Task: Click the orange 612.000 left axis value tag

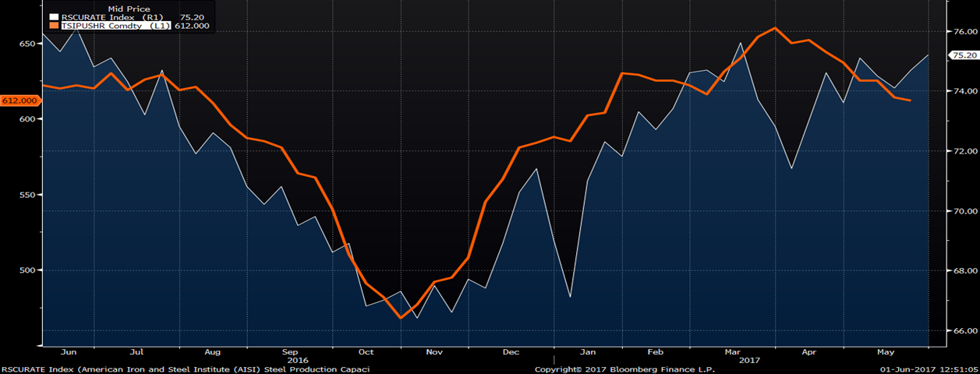Action: tap(19, 101)
